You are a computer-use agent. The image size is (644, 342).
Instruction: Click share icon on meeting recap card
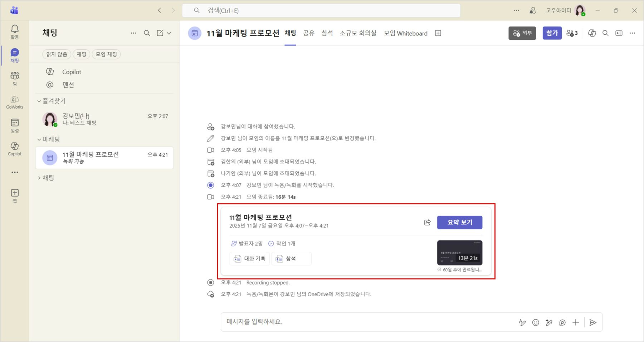click(x=427, y=222)
